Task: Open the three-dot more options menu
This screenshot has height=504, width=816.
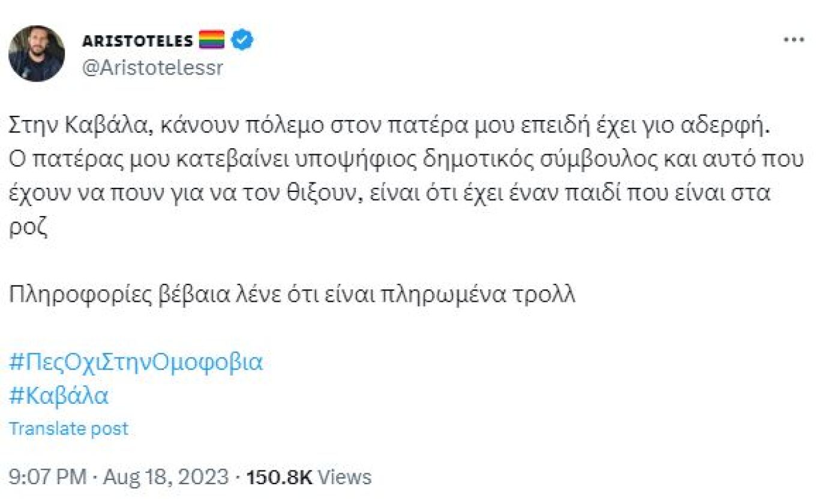Action: coord(794,40)
